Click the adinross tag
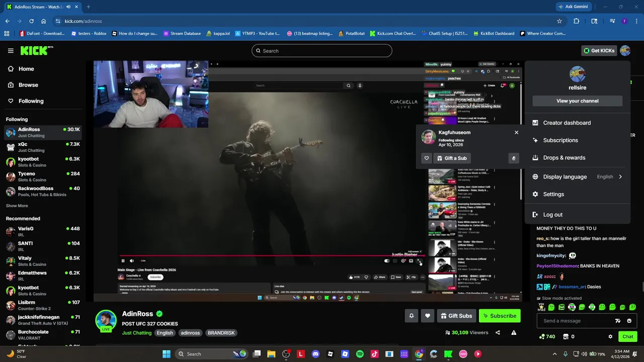 point(190,333)
